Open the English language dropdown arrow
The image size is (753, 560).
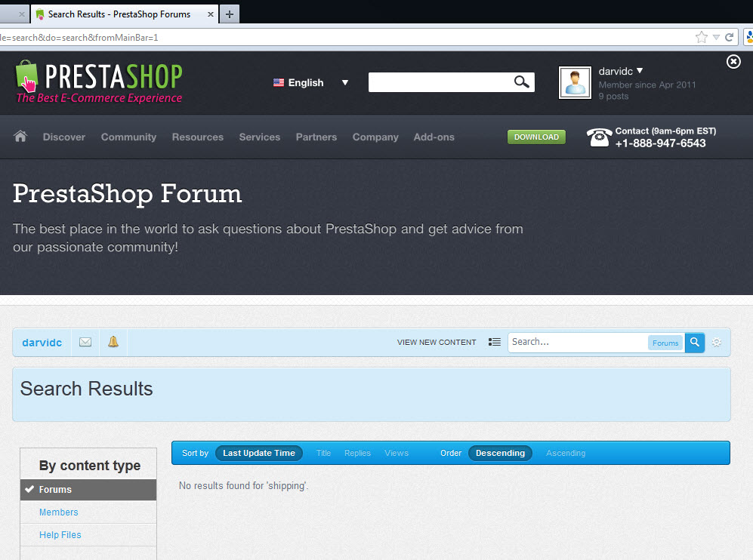[345, 82]
